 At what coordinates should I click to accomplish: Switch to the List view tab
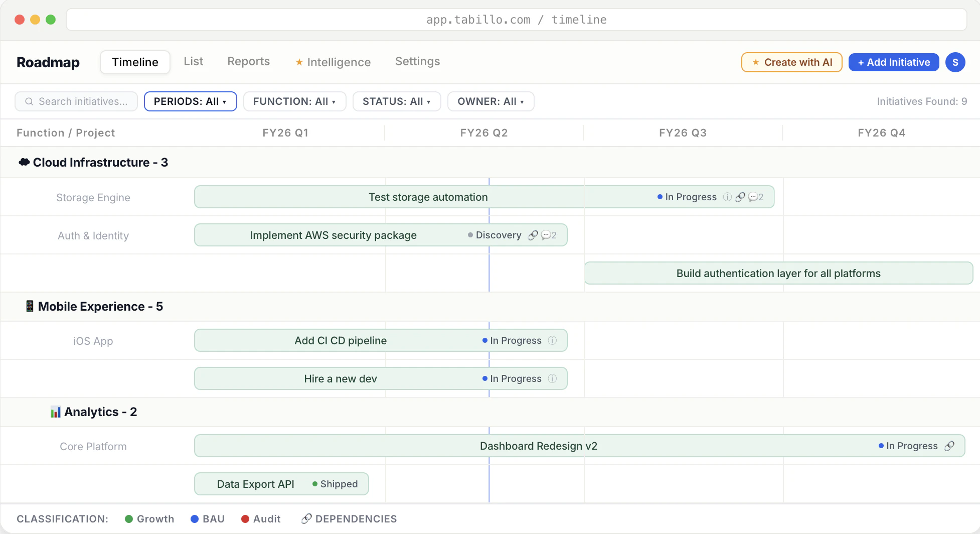coord(193,61)
